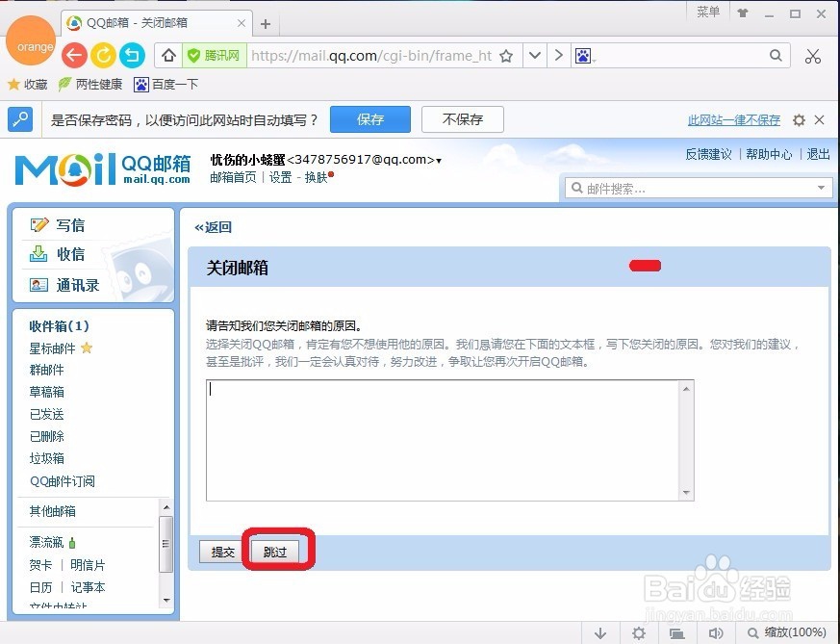The height and width of the screenshot is (644, 840).
Task: Open the 通讯录 contacts icon
Action: click(x=38, y=285)
